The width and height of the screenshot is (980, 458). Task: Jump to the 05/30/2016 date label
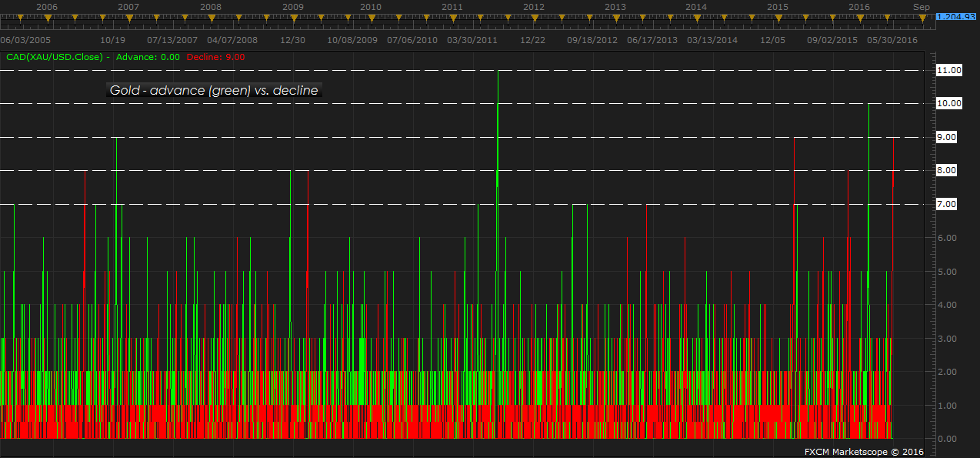click(892, 39)
